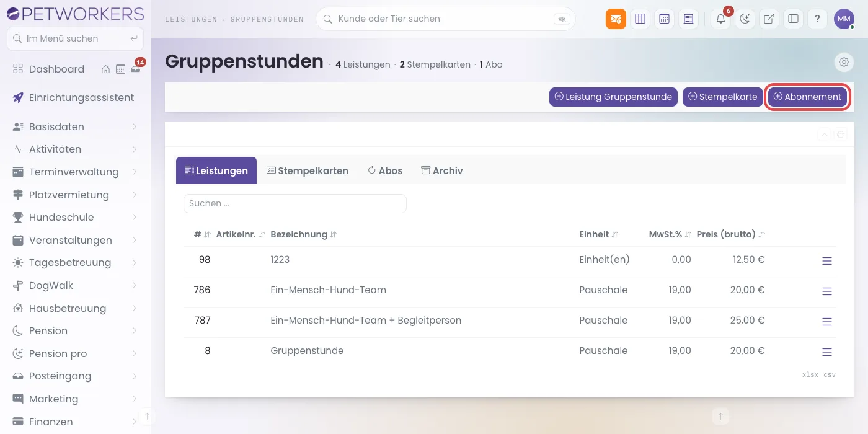Open page settings gear icon
Screen dimensions: 868x434
844,62
